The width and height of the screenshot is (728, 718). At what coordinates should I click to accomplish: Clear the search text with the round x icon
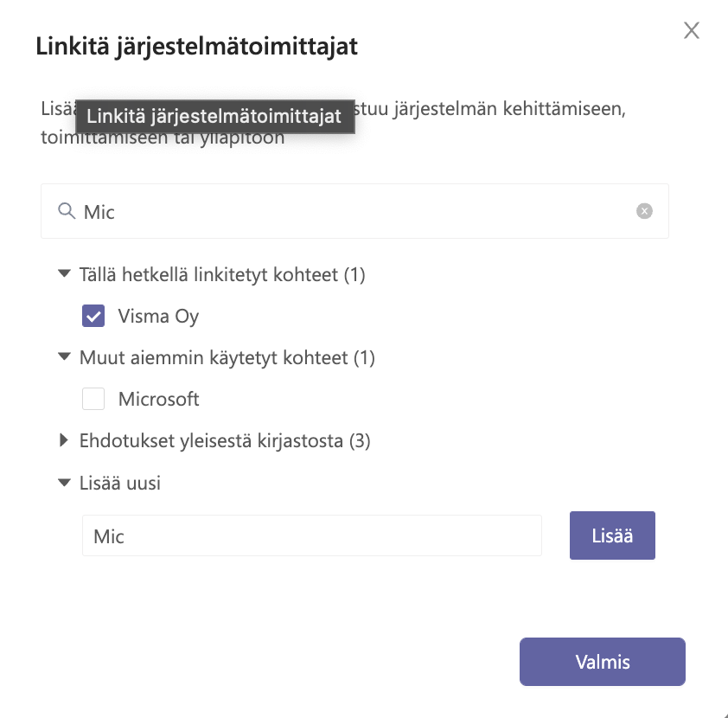(644, 211)
